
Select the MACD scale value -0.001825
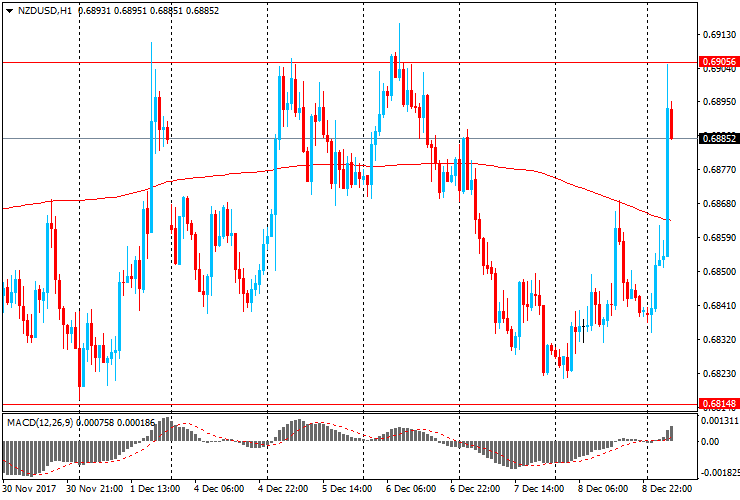pos(720,473)
